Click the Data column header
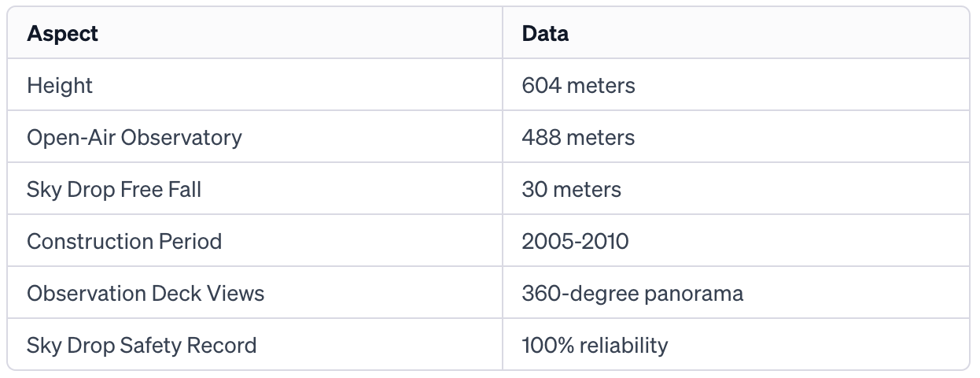 coord(545,34)
